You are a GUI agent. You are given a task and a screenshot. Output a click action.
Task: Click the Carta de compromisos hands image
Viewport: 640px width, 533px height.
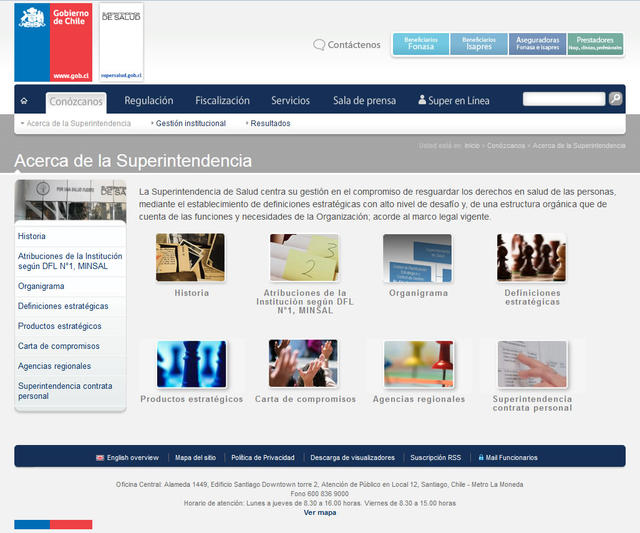tap(303, 364)
